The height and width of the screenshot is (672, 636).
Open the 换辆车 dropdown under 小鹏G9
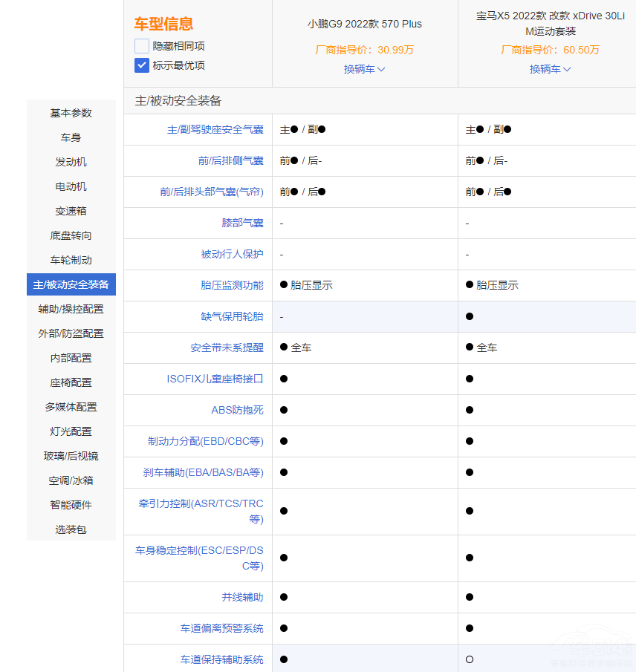(x=364, y=69)
